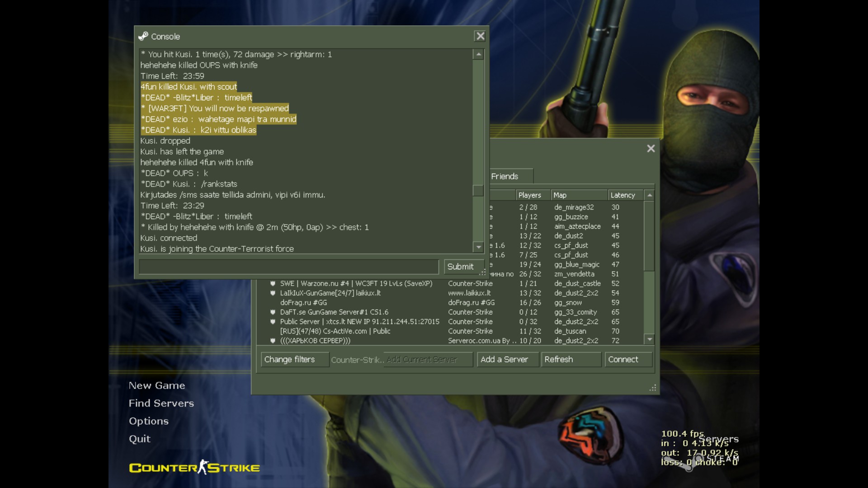The width and height of the screenshot is (868, 488).
Task: Click the de_mirage32 map cell
Action: tap(574, 207)
